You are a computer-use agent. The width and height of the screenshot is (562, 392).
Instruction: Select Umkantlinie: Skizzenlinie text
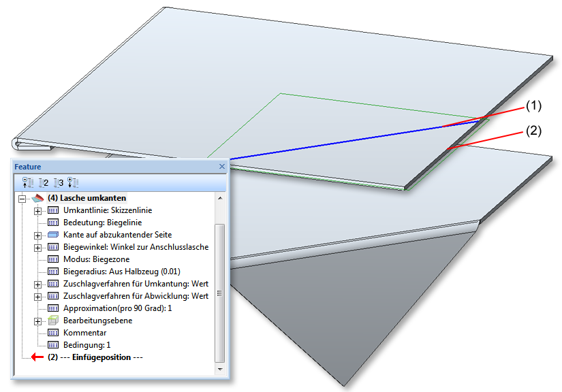(x=108, y=210)
